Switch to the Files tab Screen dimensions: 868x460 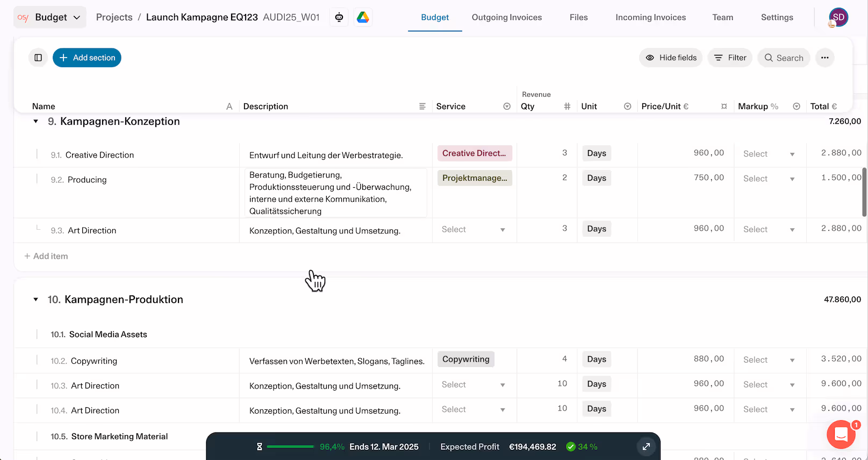(579, 17)
